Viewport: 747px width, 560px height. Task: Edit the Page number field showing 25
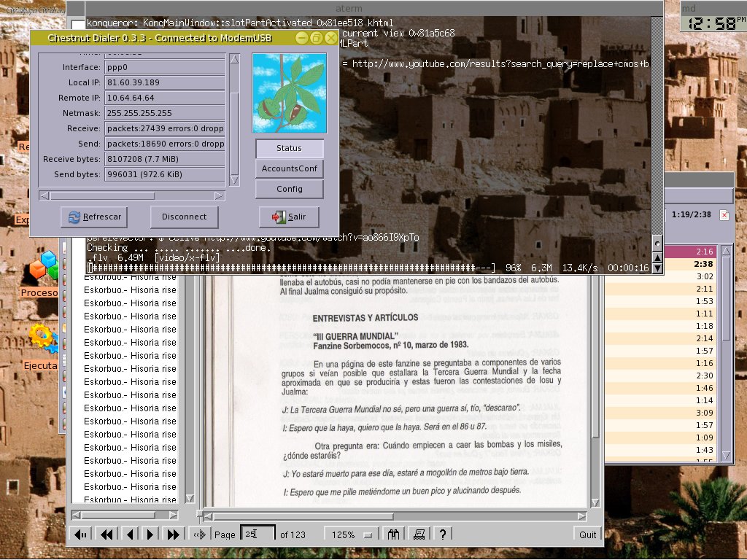click(x=258, y=534)
